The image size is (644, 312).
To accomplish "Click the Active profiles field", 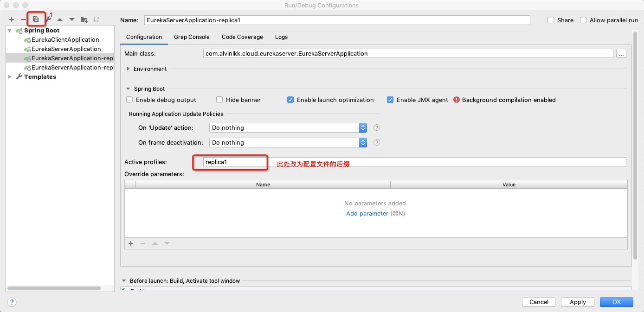I will [x=415, y=162].
